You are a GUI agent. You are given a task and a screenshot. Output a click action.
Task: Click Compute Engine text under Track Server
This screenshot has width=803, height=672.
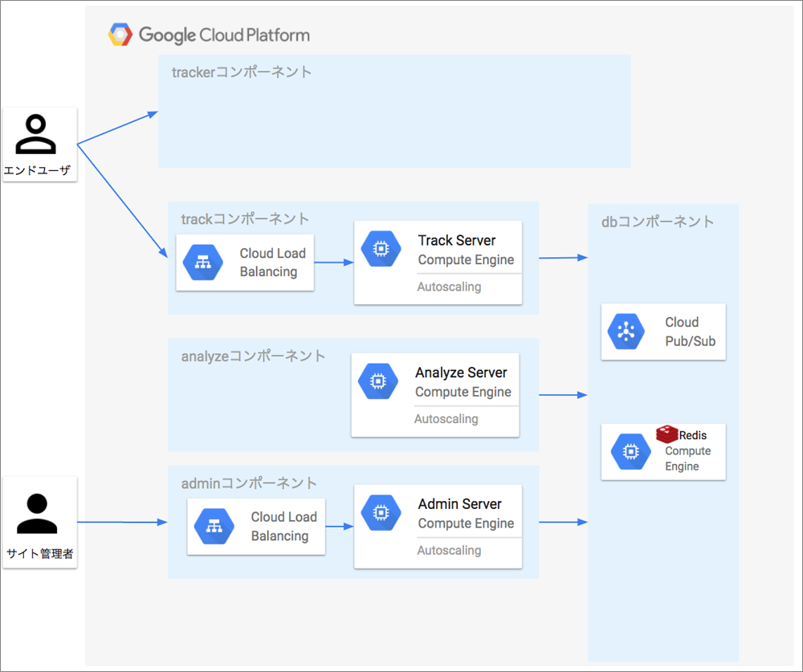point(466,259)
